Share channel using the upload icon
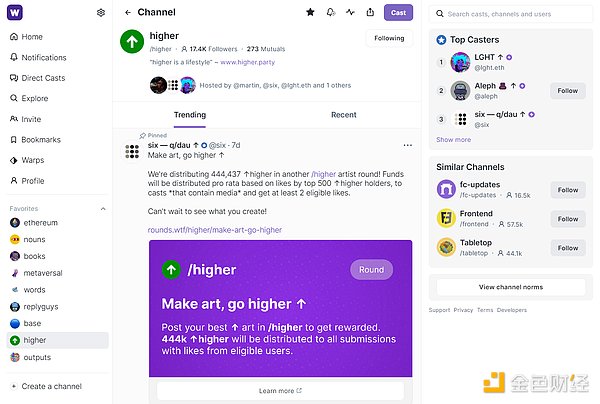 (370, 12)
